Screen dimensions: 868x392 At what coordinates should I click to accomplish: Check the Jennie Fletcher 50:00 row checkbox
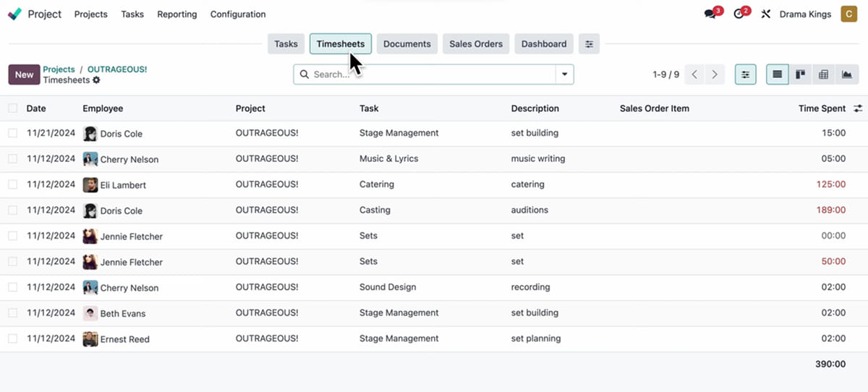13,261
